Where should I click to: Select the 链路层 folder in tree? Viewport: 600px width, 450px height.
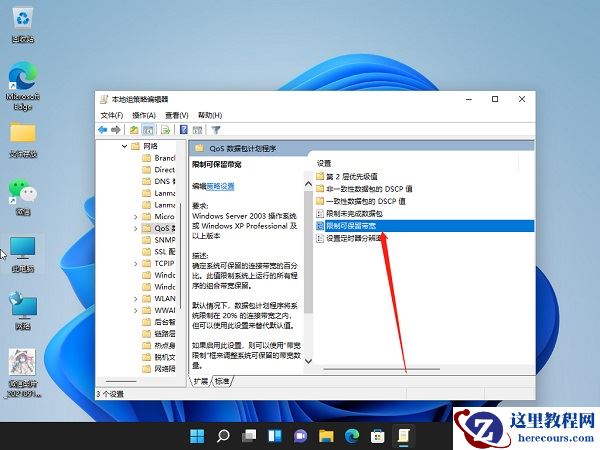click(158, 334)
